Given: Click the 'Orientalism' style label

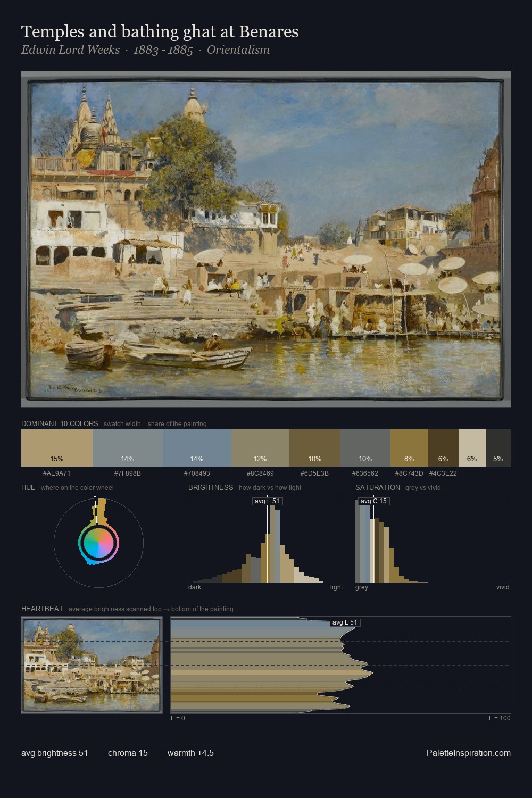Looking at the screenshot, I should [238, 50].
